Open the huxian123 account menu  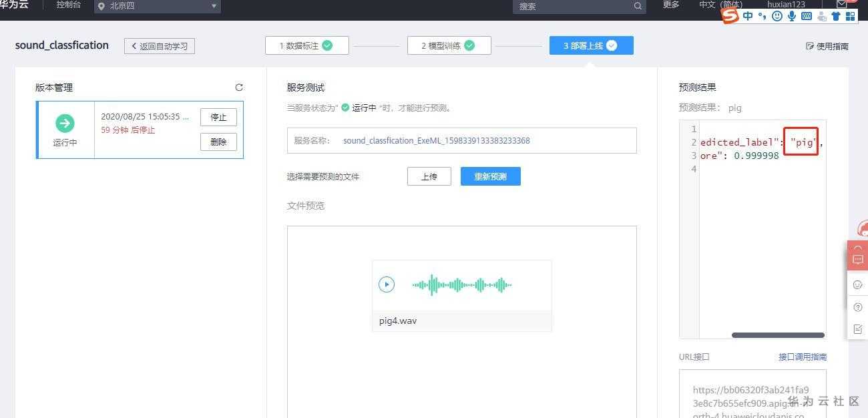click(786, 5)
